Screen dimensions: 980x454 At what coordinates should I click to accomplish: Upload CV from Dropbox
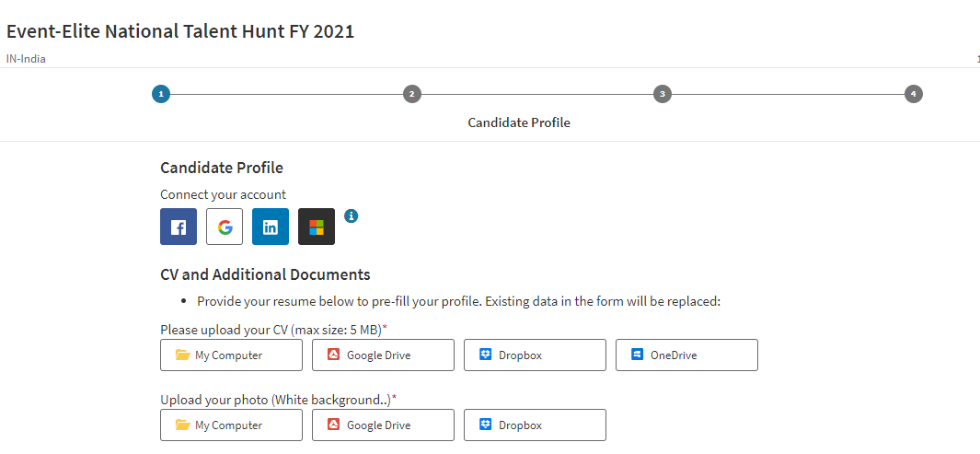535,355
